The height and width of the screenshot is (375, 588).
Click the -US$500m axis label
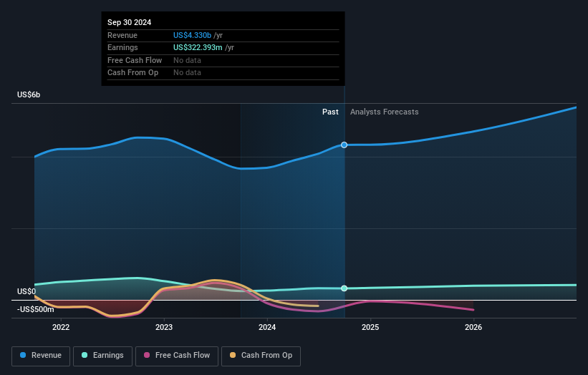coord(35,309)
